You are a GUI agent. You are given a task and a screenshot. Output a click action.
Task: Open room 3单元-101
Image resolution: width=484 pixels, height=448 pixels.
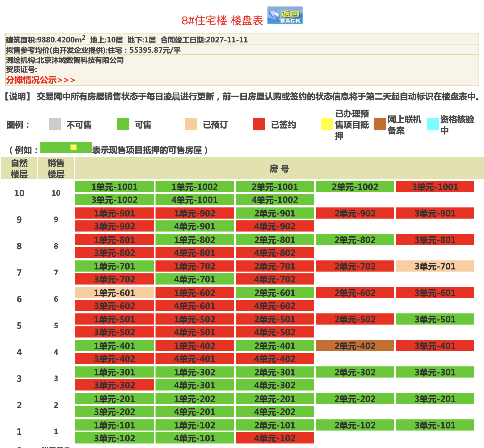point(435,425)
